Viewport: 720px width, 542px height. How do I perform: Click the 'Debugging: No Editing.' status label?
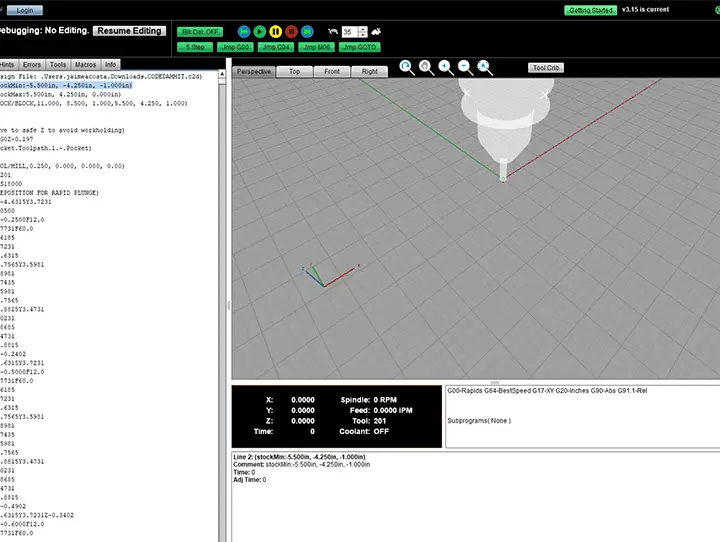[45, 30]
